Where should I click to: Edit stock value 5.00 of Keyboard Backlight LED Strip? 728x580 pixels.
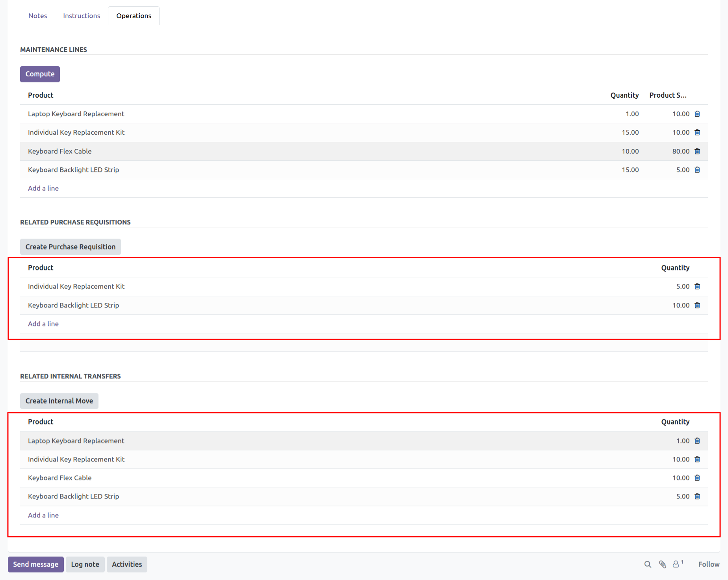click(683, 170)
